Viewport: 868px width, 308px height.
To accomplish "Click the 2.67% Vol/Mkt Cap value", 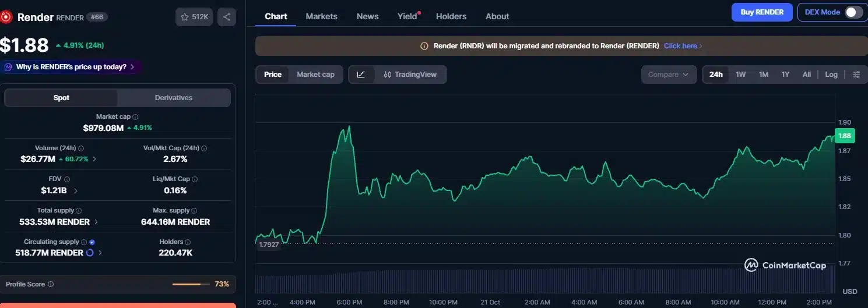I will [175, 159].
